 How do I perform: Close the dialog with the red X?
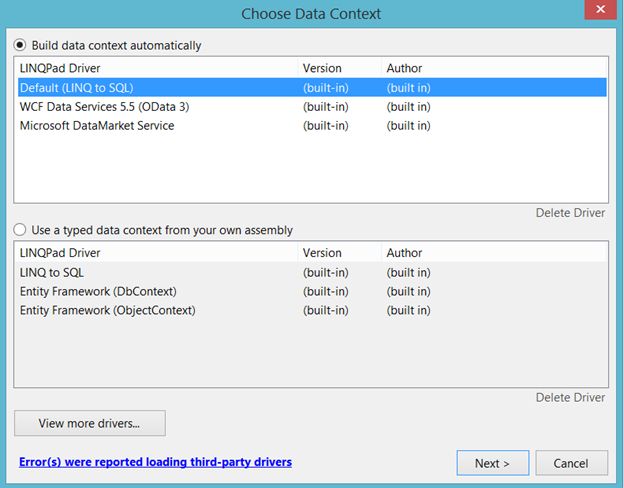597,11
